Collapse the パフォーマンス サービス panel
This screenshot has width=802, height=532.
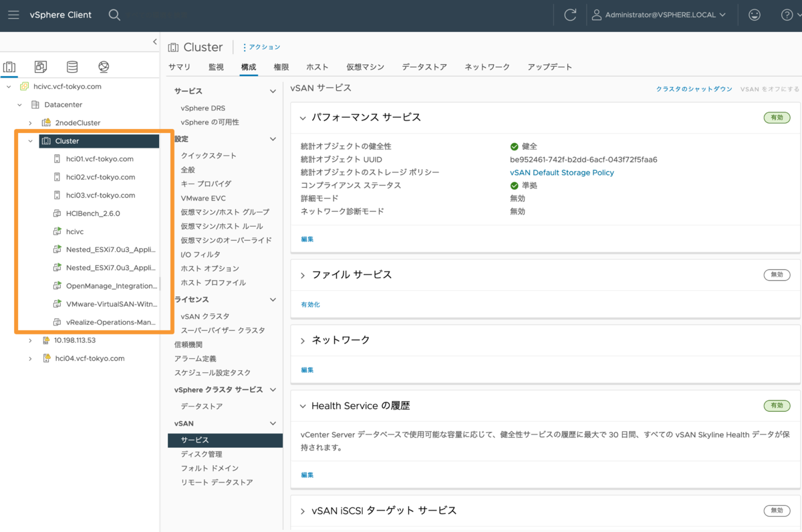tap(303, 118)
